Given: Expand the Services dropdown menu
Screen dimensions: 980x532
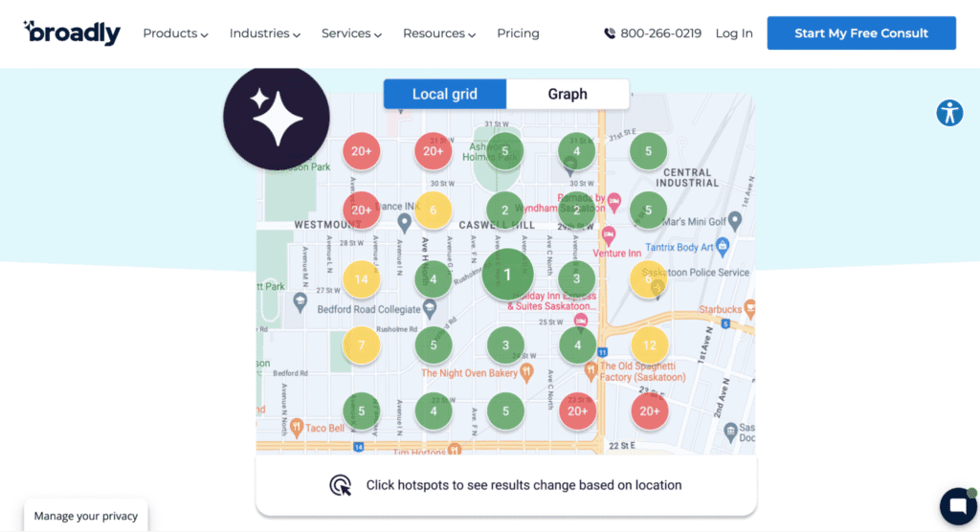Looking at the screenshot, I should point(351,33).
